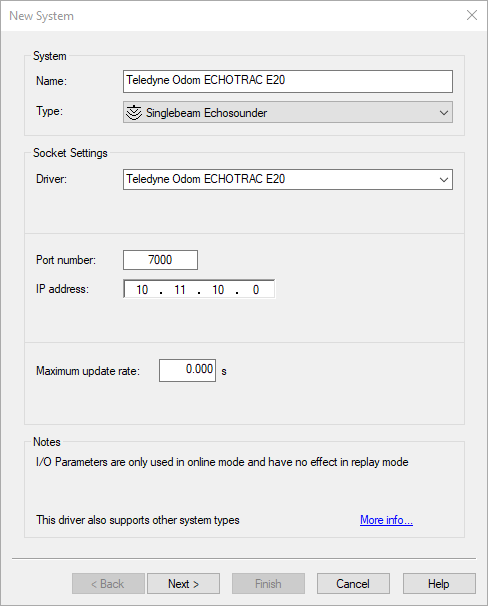Click the Cancel button

353,584
